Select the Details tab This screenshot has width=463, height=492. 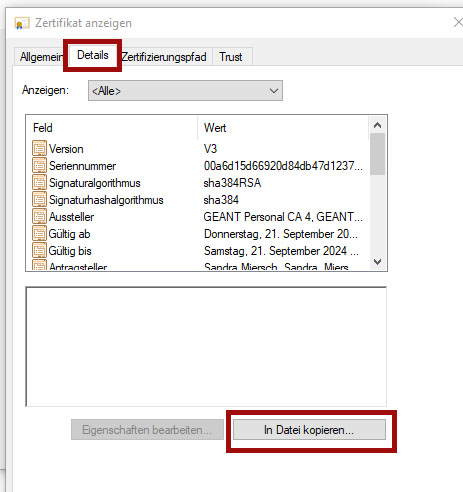tap(93, 55)
